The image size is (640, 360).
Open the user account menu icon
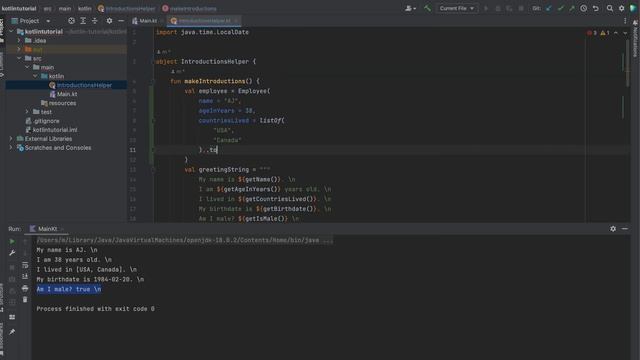410,8
